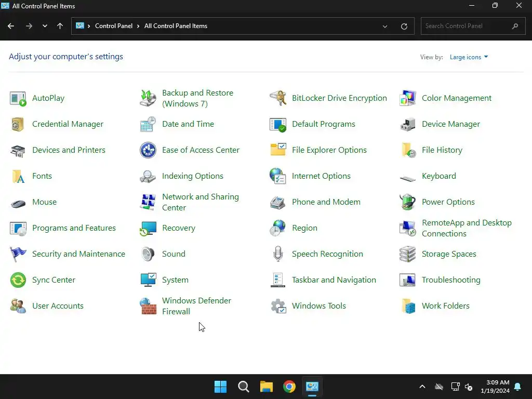This screenshot has height=399, width=532.
Task: Expand the View by Large icons dropdown
Action: pyautogui.click(x=469, y=57)
